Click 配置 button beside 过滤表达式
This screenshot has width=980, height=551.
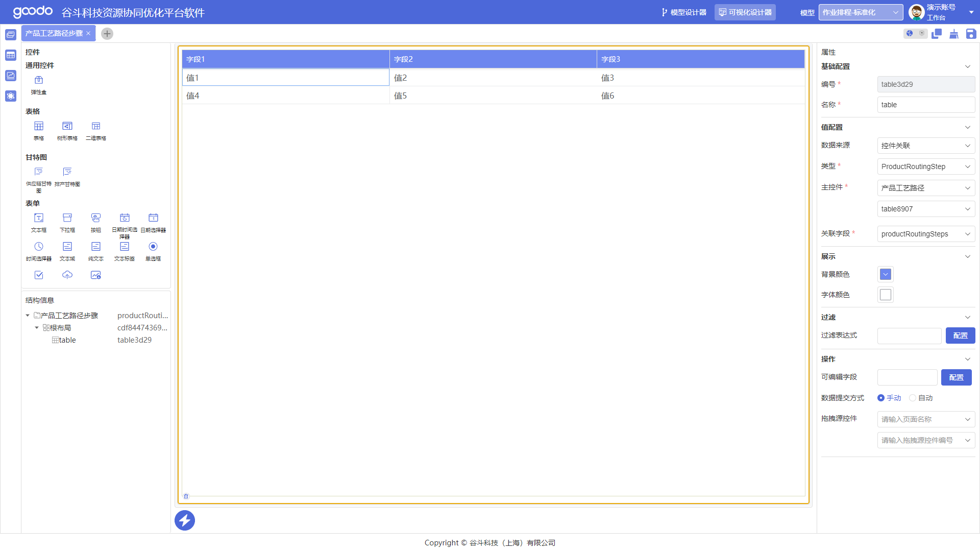(x=960, y=336)
